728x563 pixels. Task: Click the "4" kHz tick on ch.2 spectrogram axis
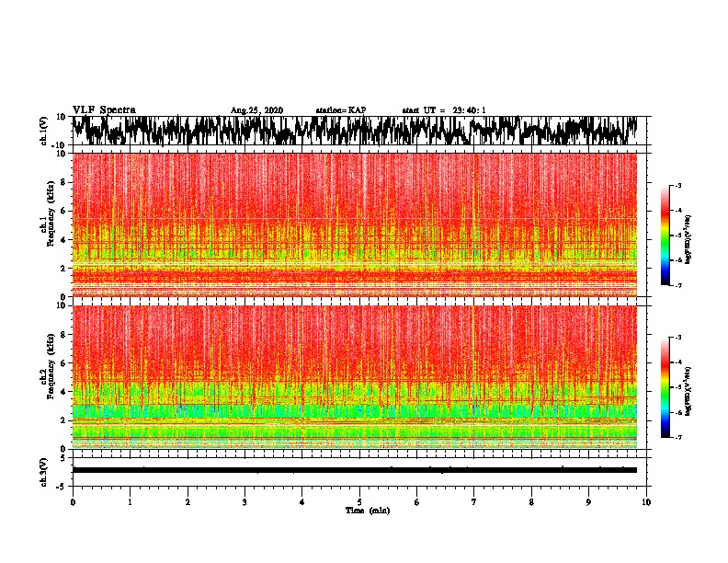click(x=63, y=392)
